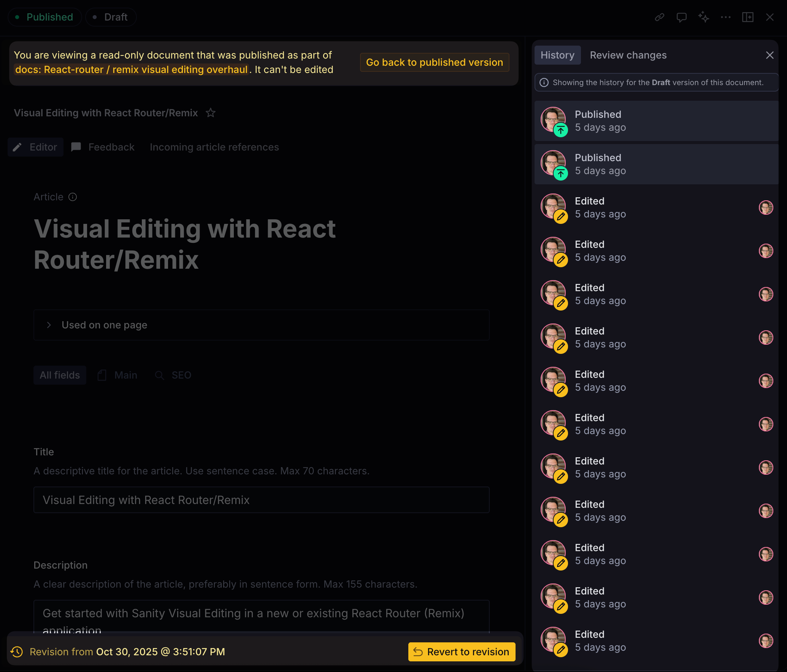Click the revision history clock icon
This screenshot has height=672, width=787.
tap(17, 652)
